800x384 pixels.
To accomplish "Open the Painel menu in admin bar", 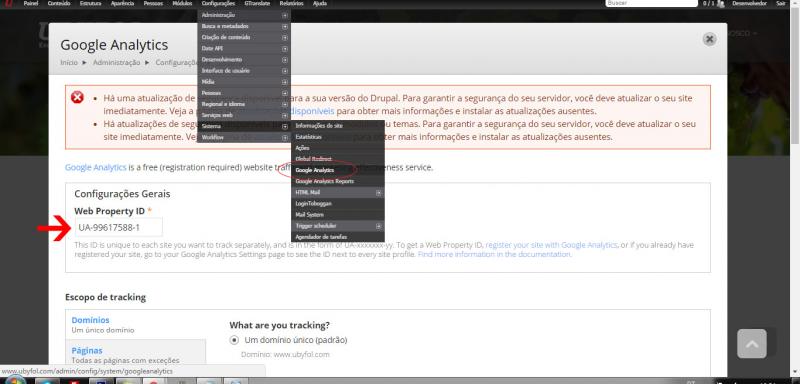I will pos(31,4).
